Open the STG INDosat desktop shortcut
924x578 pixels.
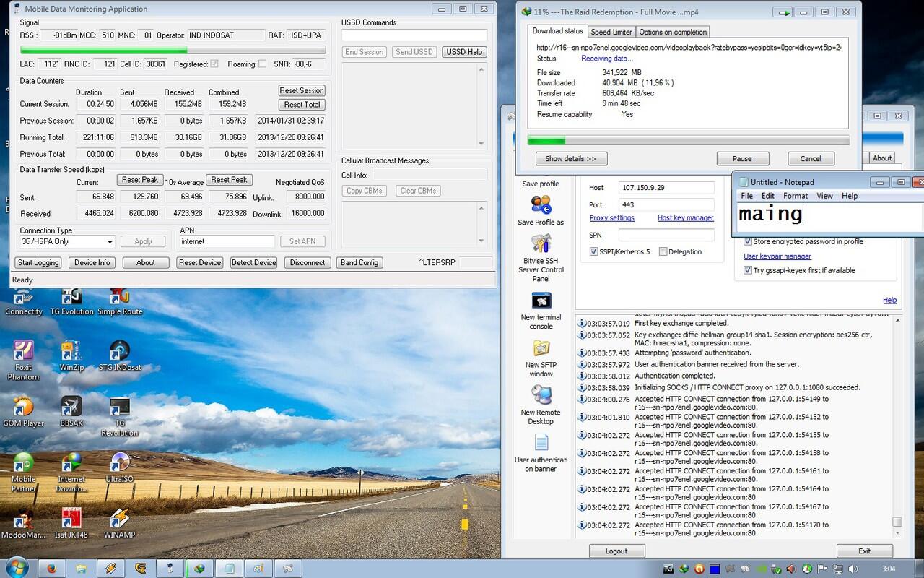(x=120, y=356)
